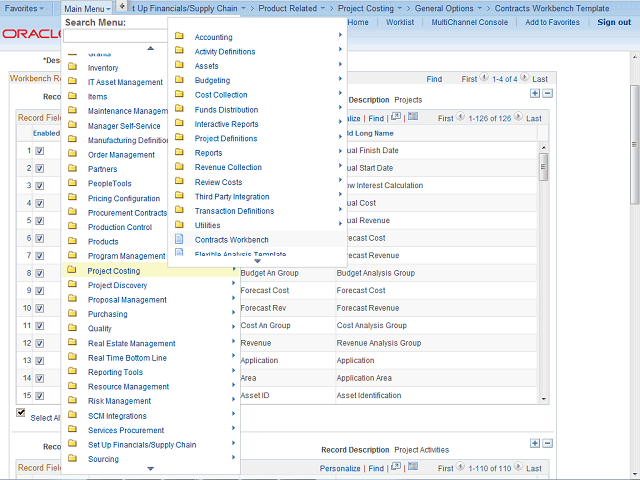
Task: Show previous rows in 1-126 of 126 grid
Action: (460, 117)
